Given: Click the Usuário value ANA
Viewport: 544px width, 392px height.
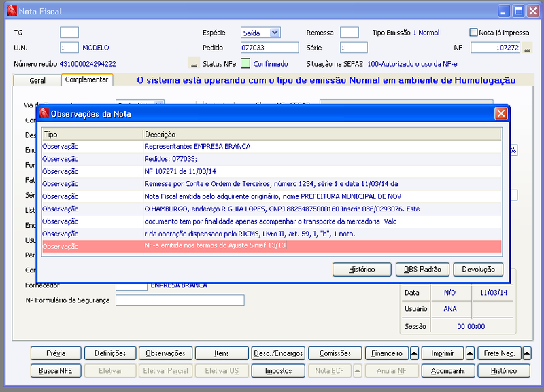Looking at the screenshot, I should 450,309.
